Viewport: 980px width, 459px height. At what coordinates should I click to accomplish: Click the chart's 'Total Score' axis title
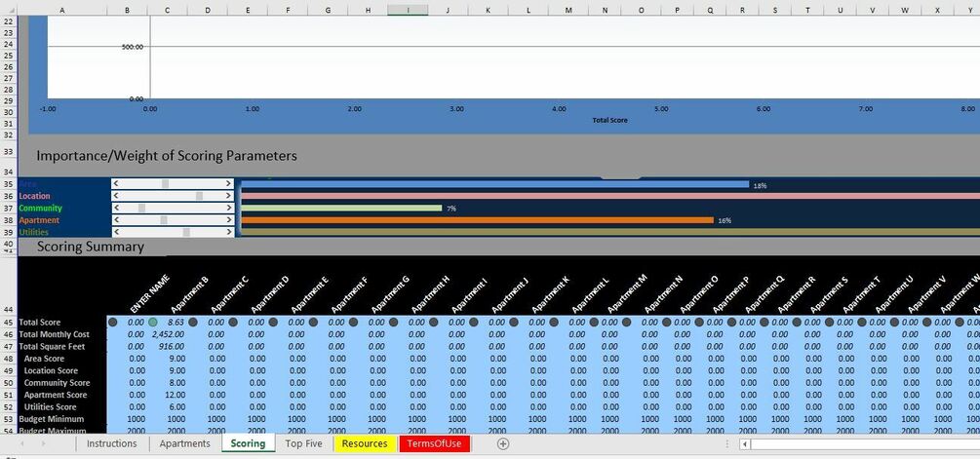click(x=610, y=120)
